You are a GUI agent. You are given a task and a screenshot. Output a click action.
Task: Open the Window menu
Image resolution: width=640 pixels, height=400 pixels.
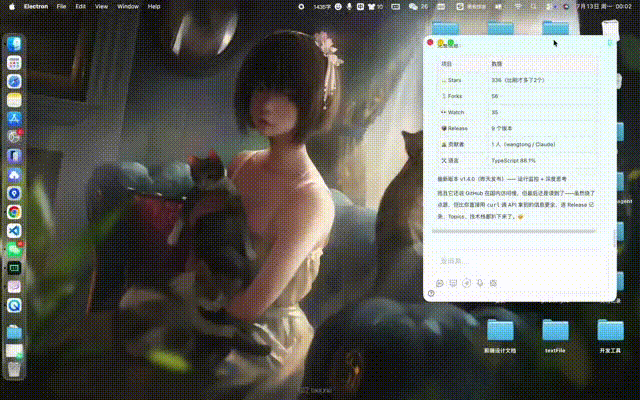pos(128,7)
